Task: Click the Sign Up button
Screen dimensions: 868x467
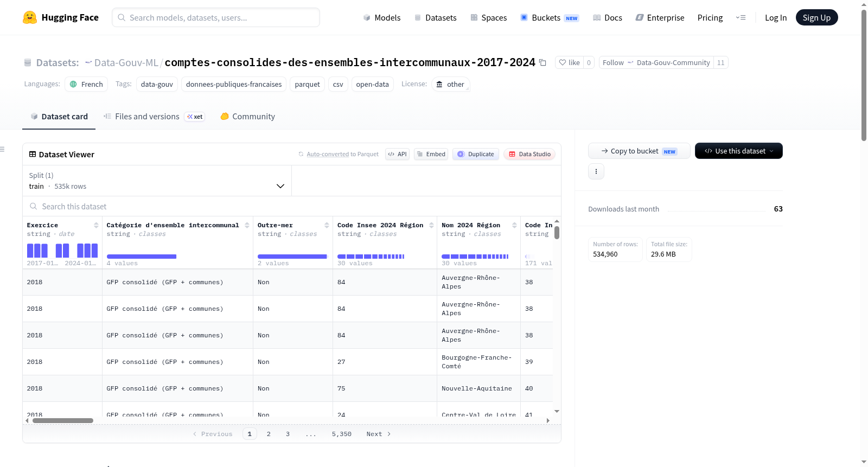Action: [816, 17]
